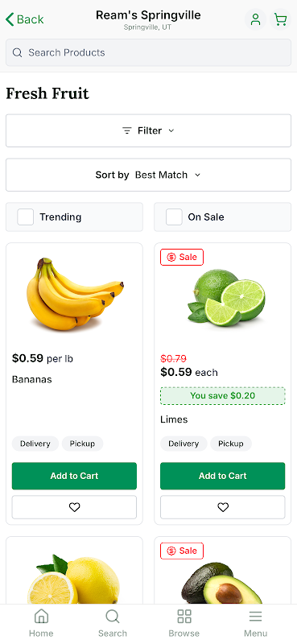This screenshot has height=644, width=297.
Task: Add Bananas to cart
Action: (74, 476)
